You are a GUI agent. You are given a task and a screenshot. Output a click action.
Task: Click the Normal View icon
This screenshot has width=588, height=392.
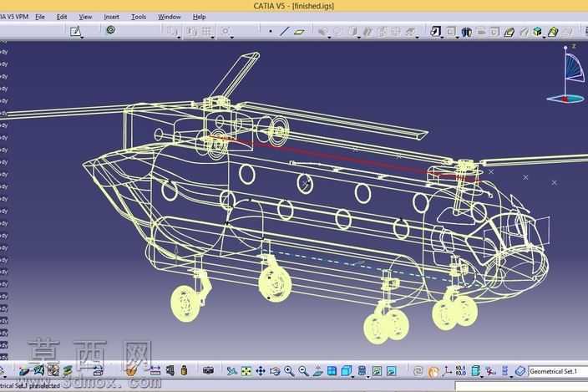[x=317, y=371]
